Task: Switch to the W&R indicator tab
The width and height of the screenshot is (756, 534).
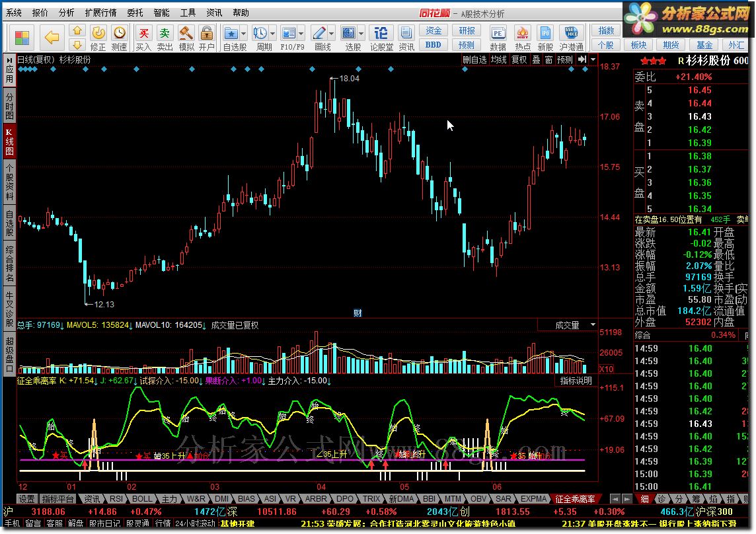Action: [196, 499]
